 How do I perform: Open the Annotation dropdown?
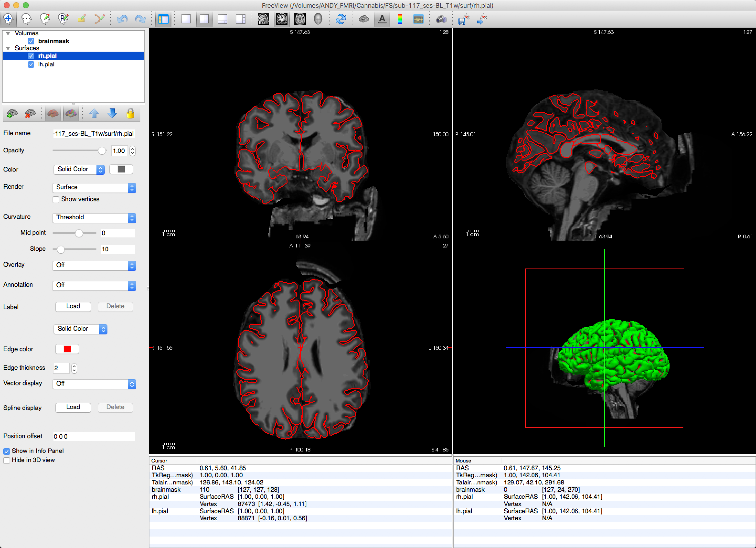pos(94,285)
